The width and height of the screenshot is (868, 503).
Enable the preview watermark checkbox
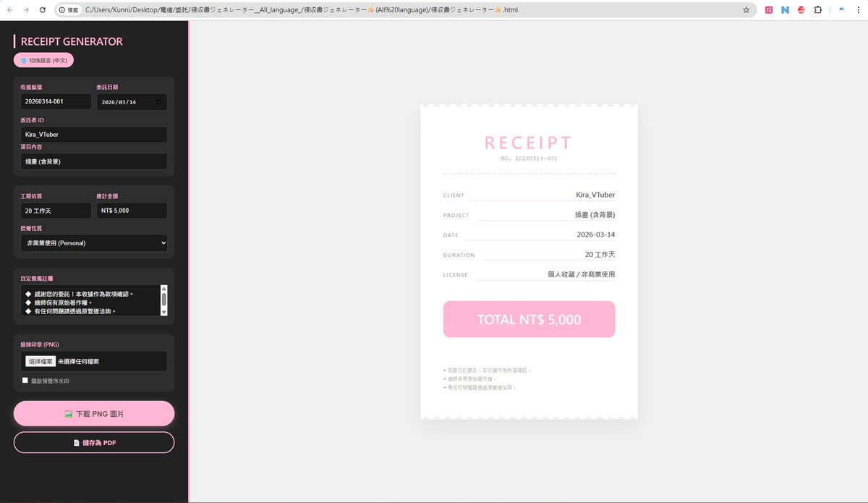coord(25,380)
